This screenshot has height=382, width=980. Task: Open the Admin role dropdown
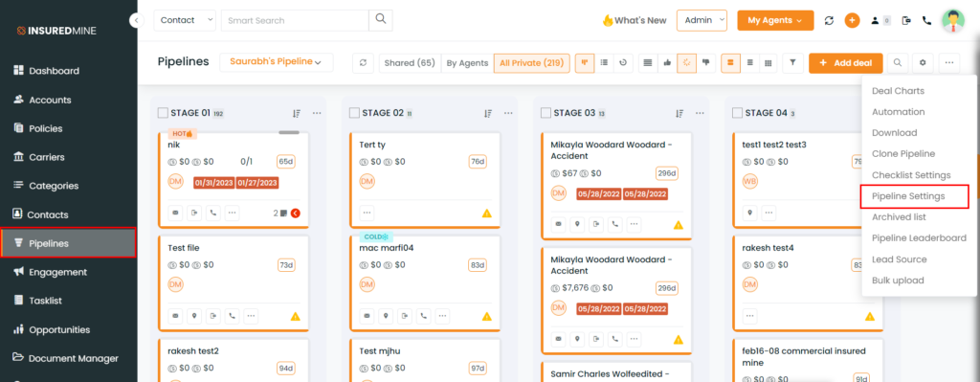pos(702,20)
